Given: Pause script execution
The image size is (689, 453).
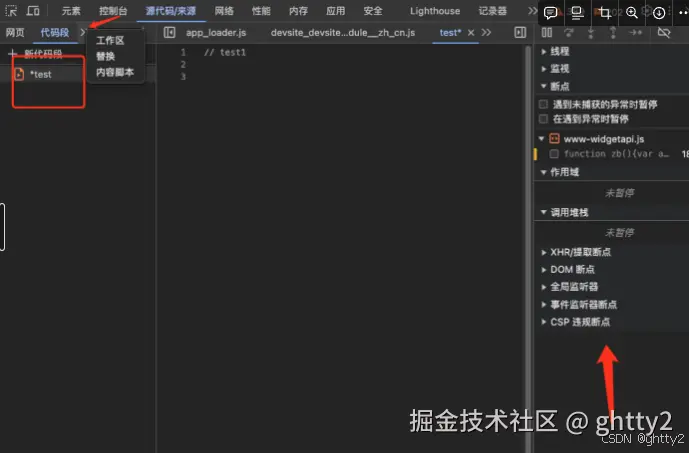Looking at the screenshot, I should pyautogui.click(x=547, y=33).
